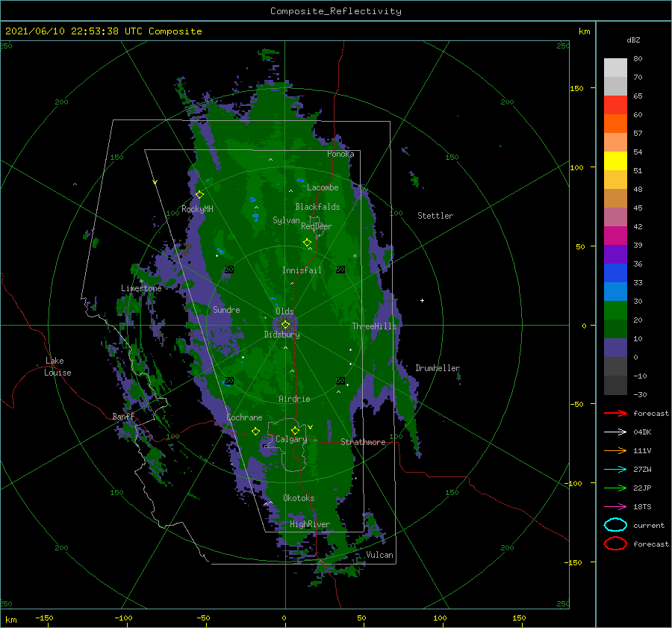Click the light blue 30-33 dBZ swatch
672x628 pixels.
[x=615, y=292]
